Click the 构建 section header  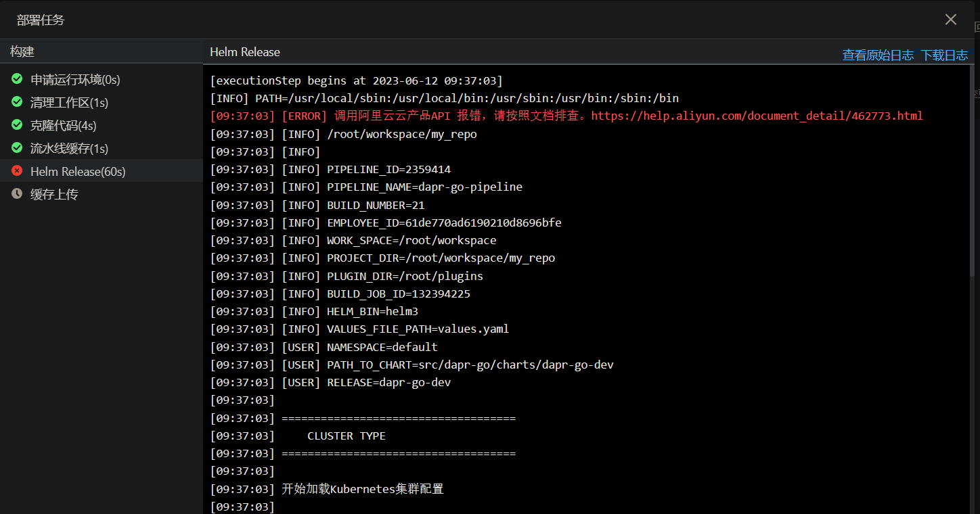click(x=22, y=51)
